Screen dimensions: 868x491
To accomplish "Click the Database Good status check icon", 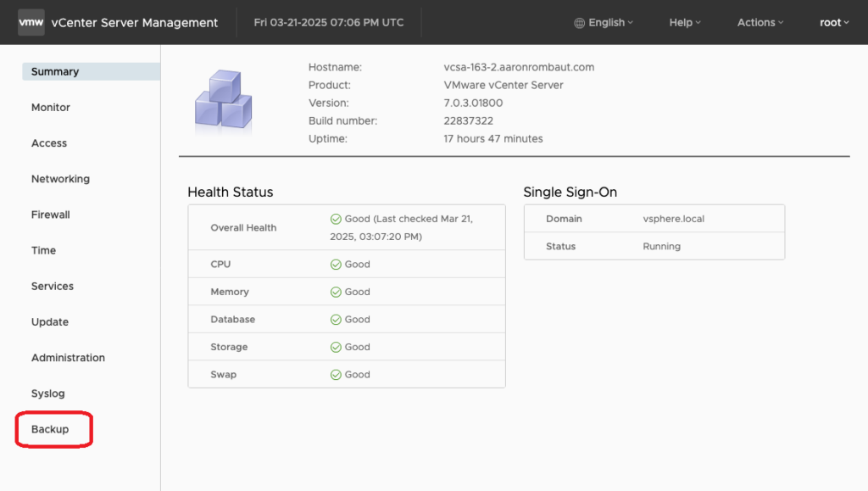I will (336, 320).
